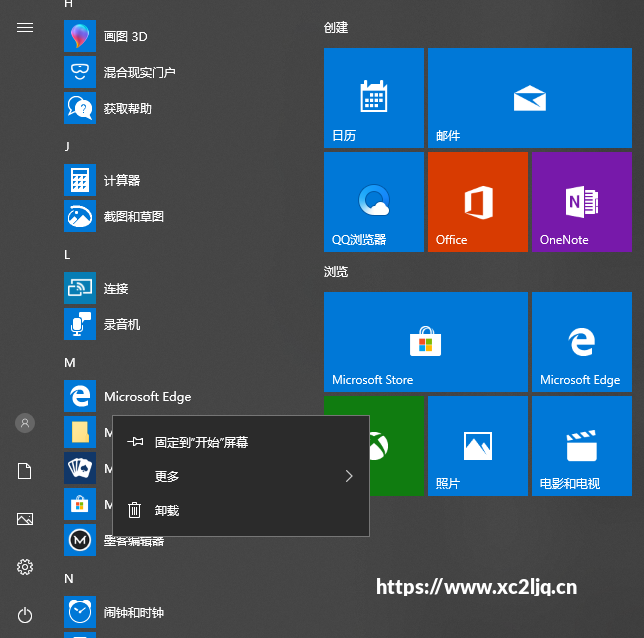Select 固定到"开始"屏幕 from the context menu

click(241, 442)
